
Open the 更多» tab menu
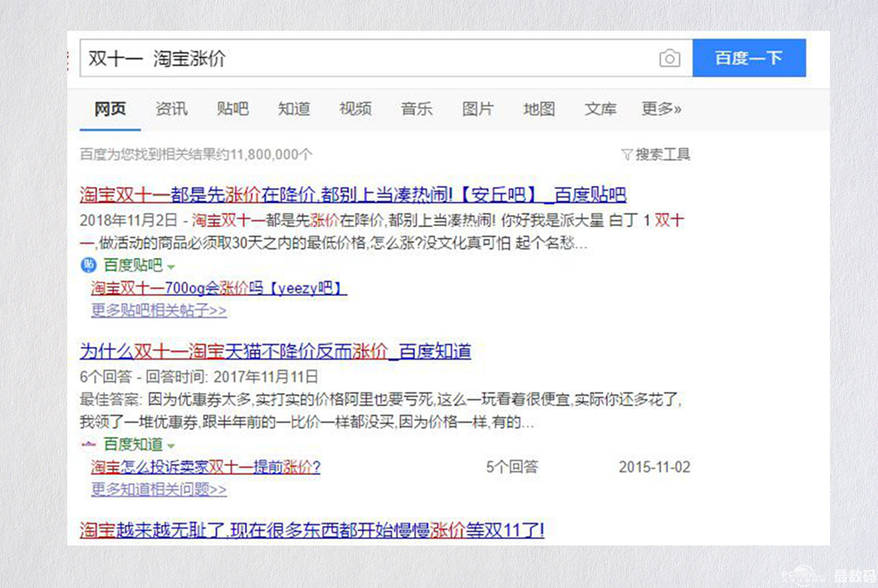(x=661, y=108)
